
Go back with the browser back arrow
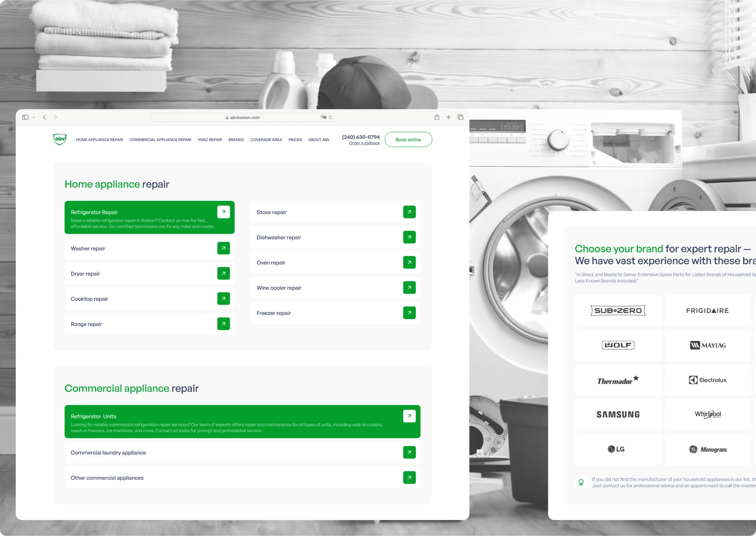44,117
